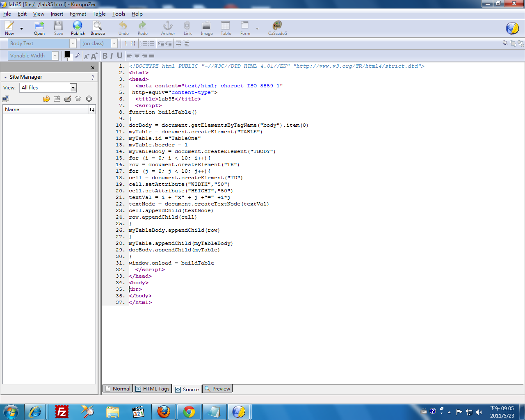Image resolution: width=525 pixels, height=420 pixels.
Task: Switch to the HTML Tags view tab
Action: pos(153,389)
